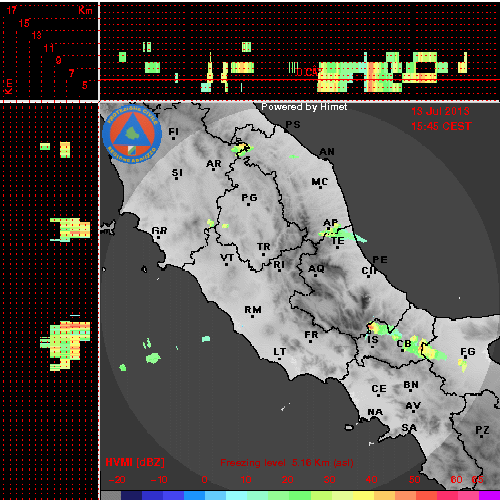The image size is (500, 500).
Task: Click the 15 km height scale label
Action: pos(24,23)
